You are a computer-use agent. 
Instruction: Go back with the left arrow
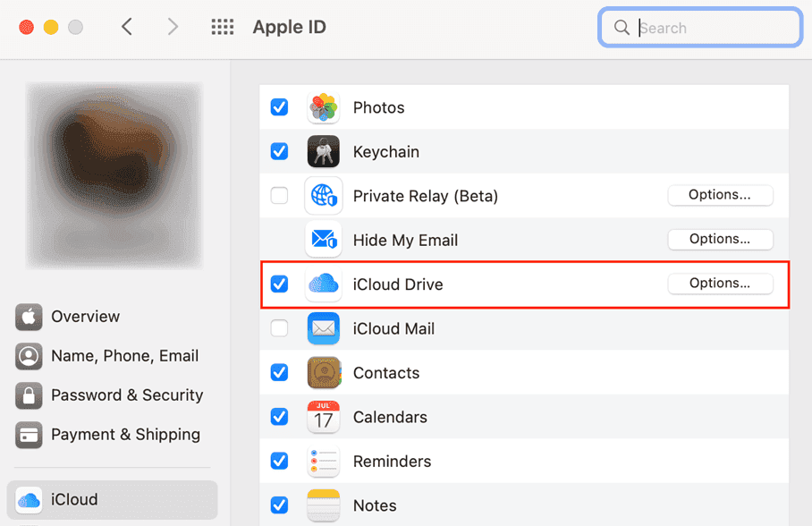(x=127, y=27)
